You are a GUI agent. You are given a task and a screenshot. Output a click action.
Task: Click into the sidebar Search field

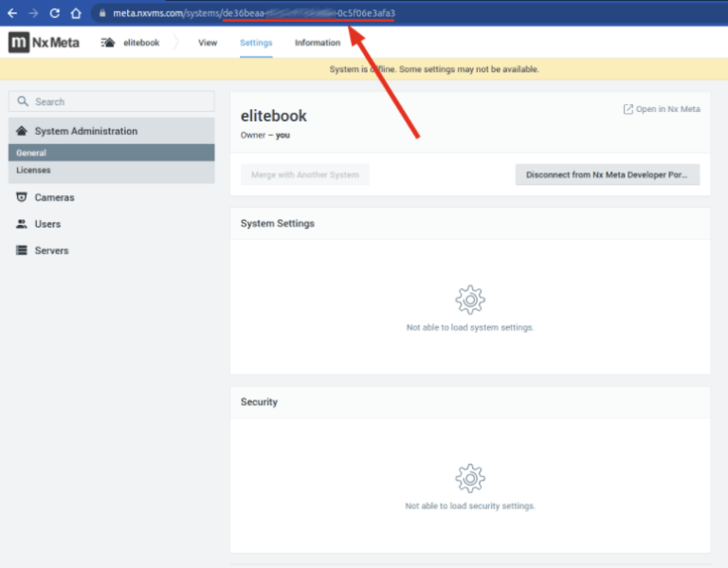tap(112, 101)
